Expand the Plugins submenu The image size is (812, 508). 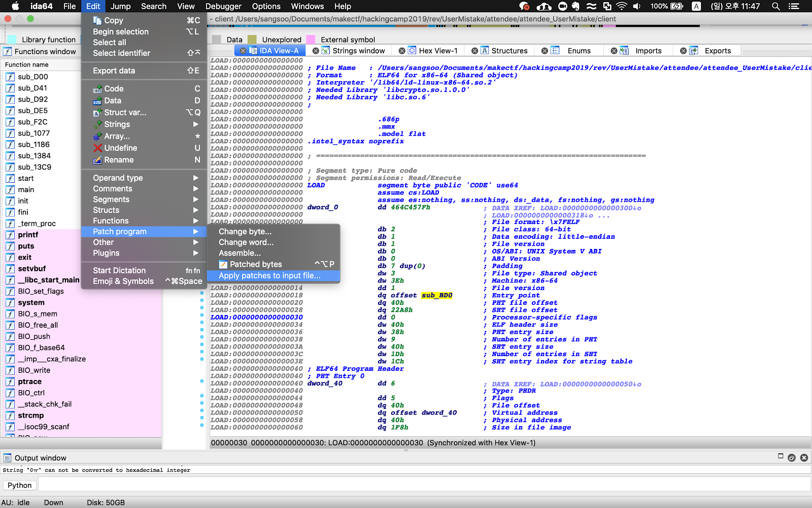144,253
